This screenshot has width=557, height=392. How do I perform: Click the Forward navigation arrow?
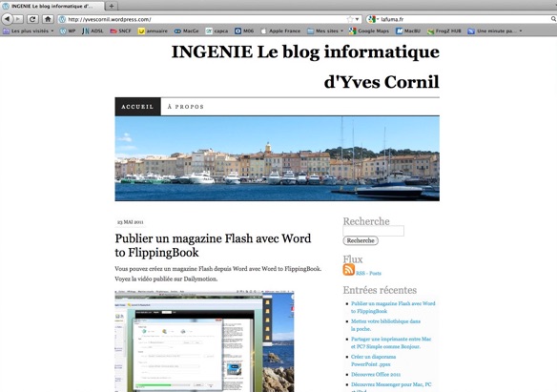click(x=18, y=19)
